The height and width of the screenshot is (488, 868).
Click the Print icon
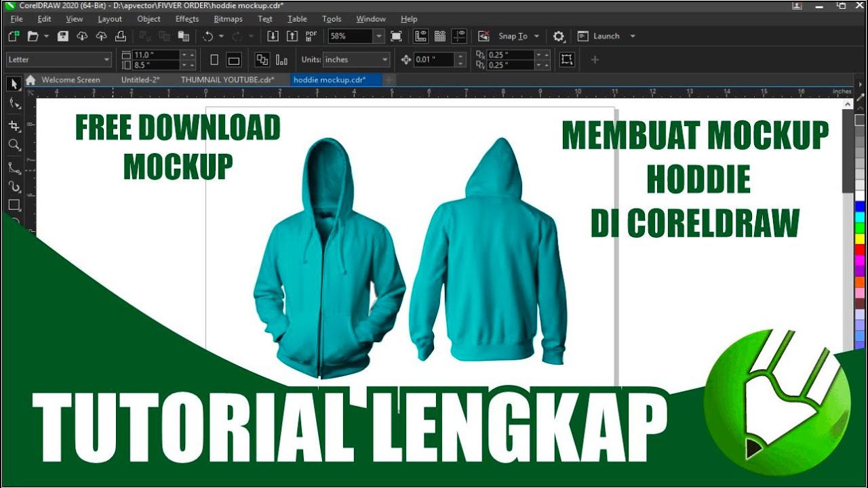pyautogui.click(x=120, y=36)
